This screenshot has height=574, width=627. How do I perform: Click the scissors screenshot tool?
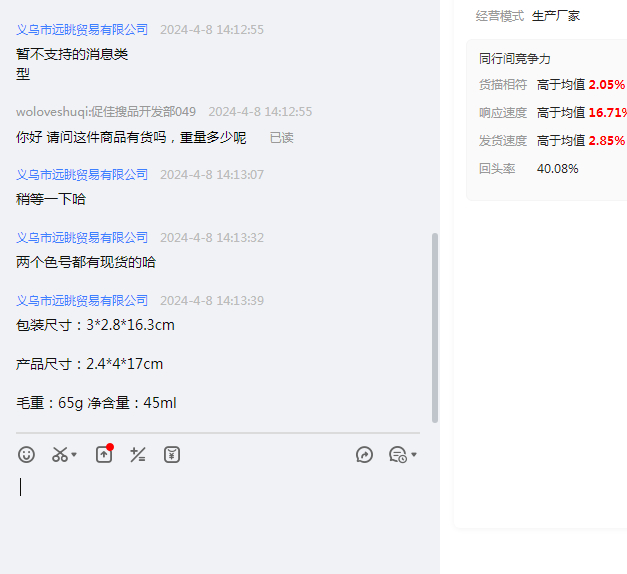(x=60, y=455)
